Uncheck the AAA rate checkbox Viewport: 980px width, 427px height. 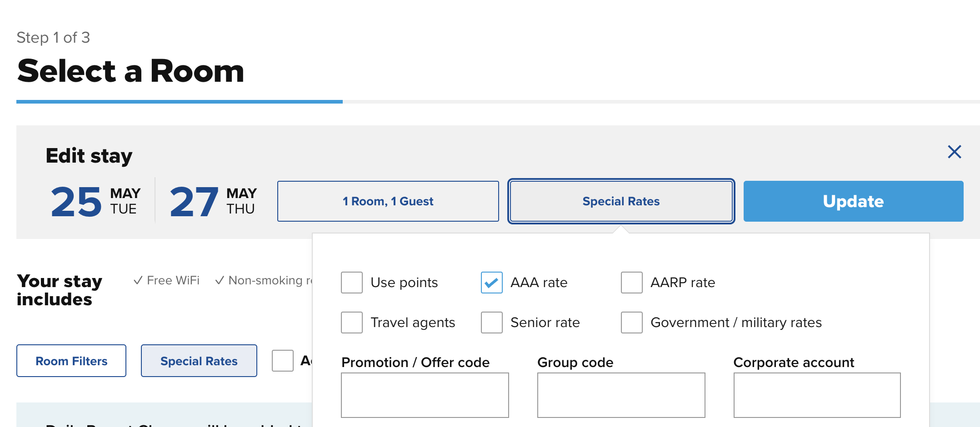click(x=492, y=283)
